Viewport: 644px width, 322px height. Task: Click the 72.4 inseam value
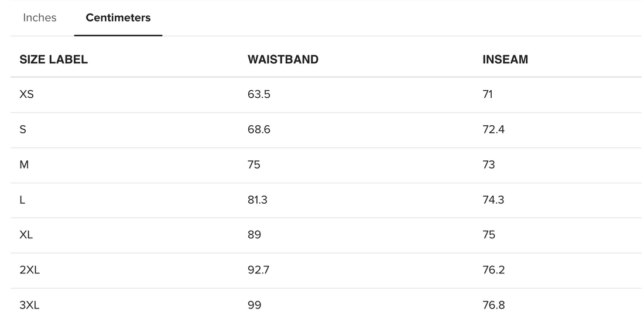tap(494, 129)
